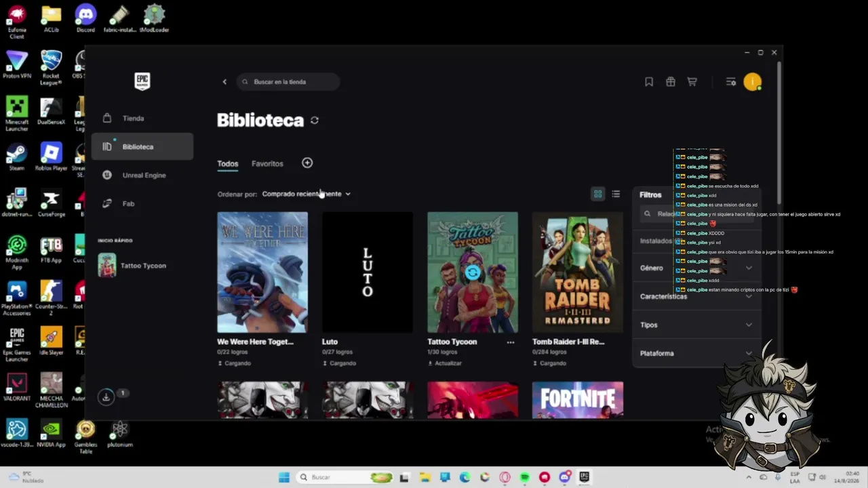Open the Tattoo Tycoon game cover
The image size is (868, 488).
[473, 272]
